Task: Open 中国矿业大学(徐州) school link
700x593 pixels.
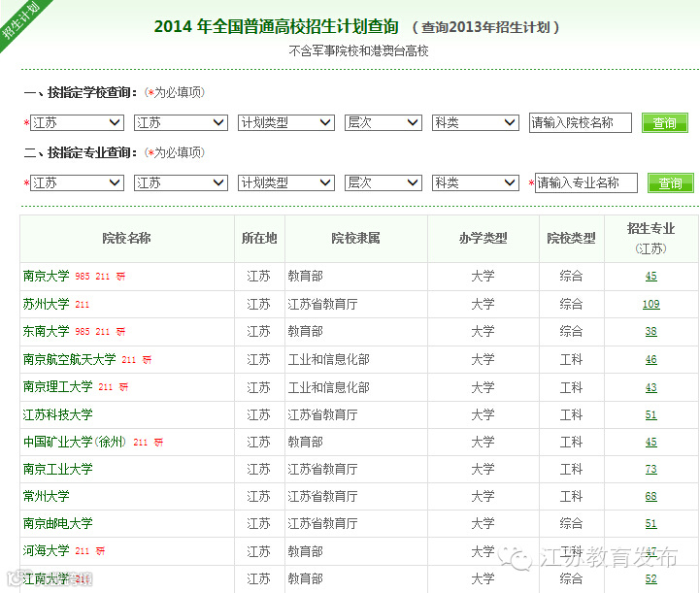Action: (x=75, y=443)
